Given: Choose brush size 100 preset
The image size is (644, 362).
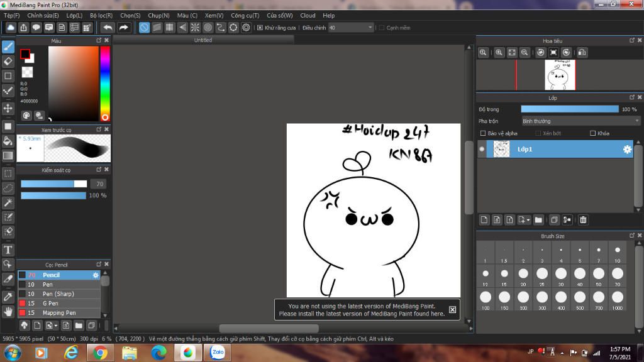Looking at the screenshot, I should pos(486,300).
